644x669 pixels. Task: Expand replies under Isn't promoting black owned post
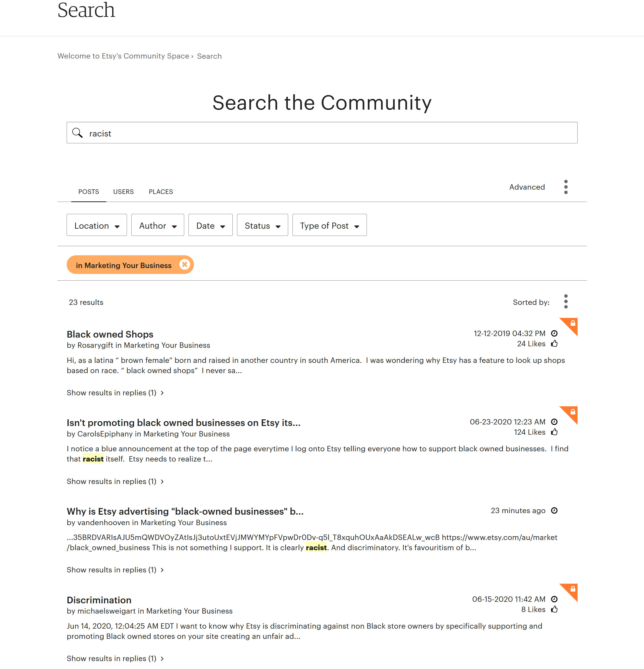pos(115,482)
